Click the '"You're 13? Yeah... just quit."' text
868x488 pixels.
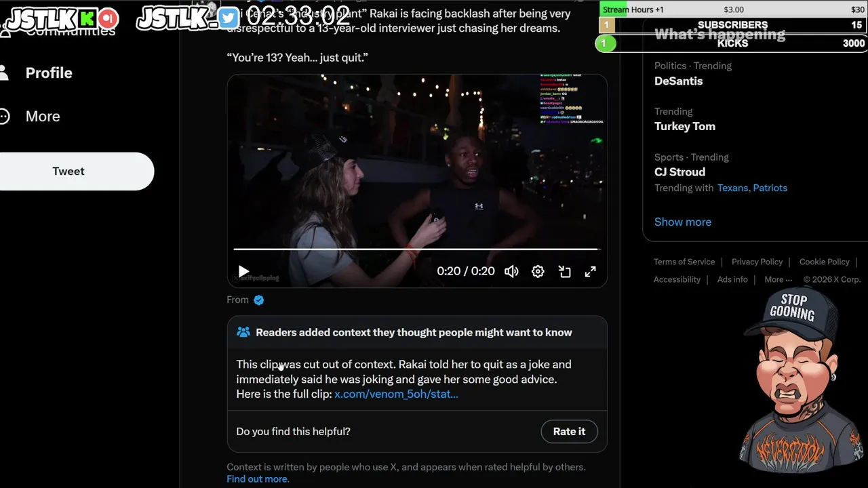tap(297, 58)
